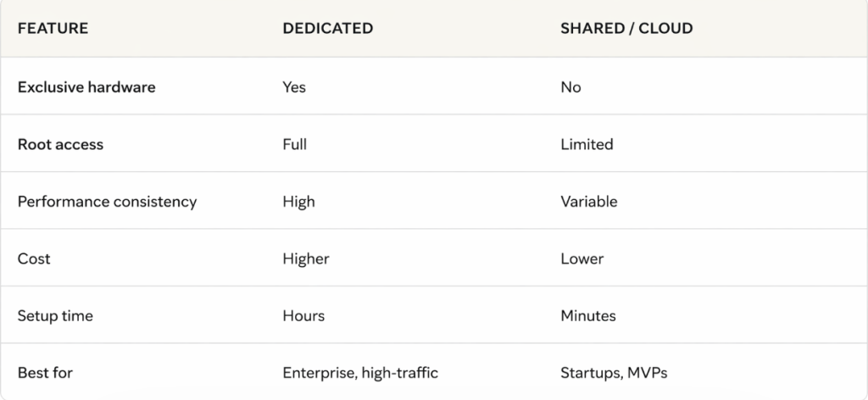868x400 pixels.
Task: Select the Performance consistency row label
Action: pos(107,202)
